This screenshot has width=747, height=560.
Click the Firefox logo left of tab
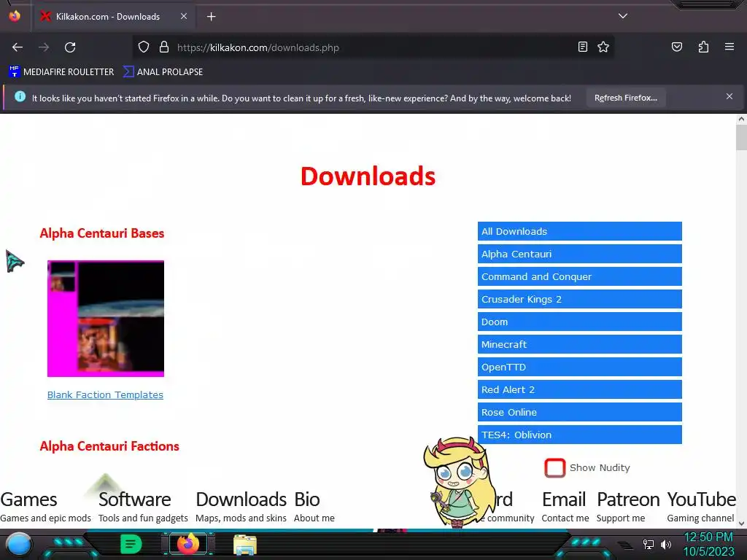click(x=15, y=16)
